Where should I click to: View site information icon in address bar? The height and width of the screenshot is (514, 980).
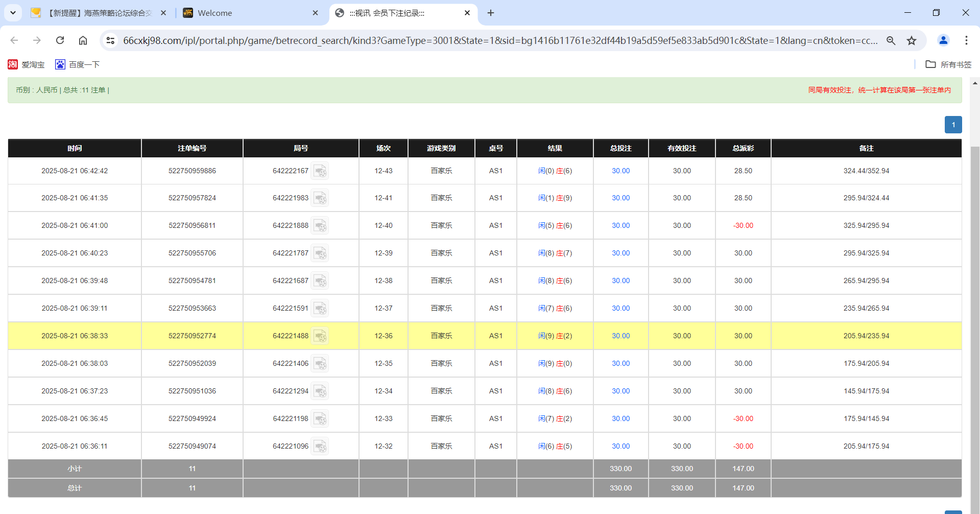click(110, 40)
